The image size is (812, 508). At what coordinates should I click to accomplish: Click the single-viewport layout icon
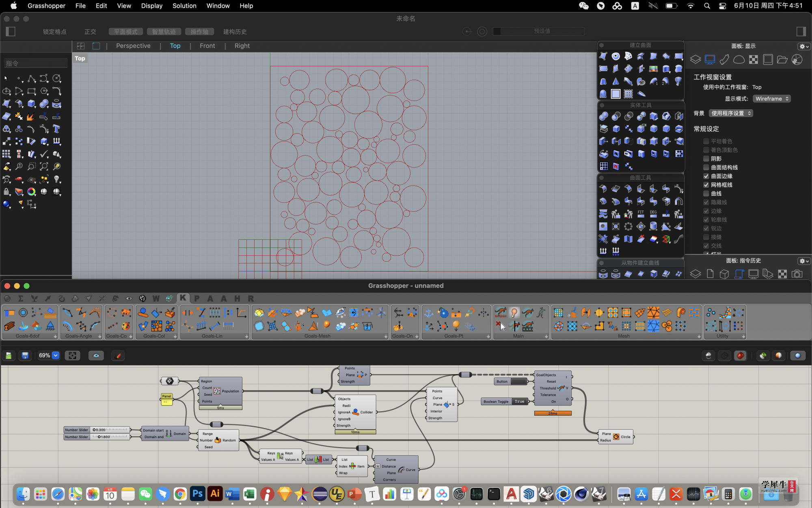(x=96, y=46)
